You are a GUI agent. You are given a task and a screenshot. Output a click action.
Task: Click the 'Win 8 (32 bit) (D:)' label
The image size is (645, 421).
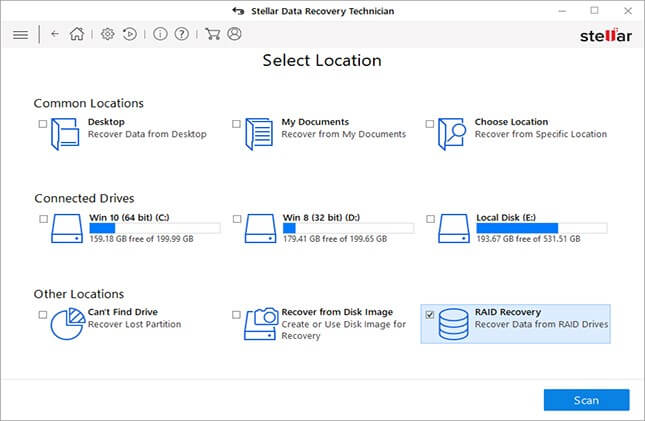click(321, 217)
